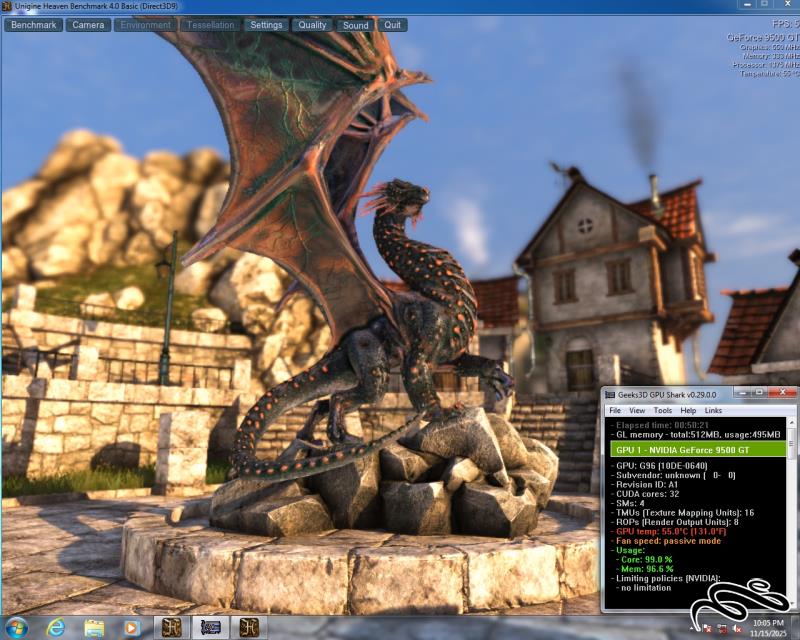Click the Windows Start orb
The image size is (800, 640).
tap(15, 627)
